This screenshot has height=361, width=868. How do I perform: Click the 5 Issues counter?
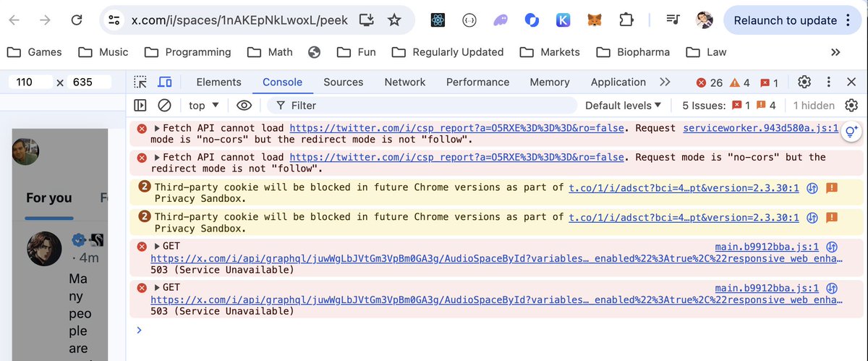(728, 106)
